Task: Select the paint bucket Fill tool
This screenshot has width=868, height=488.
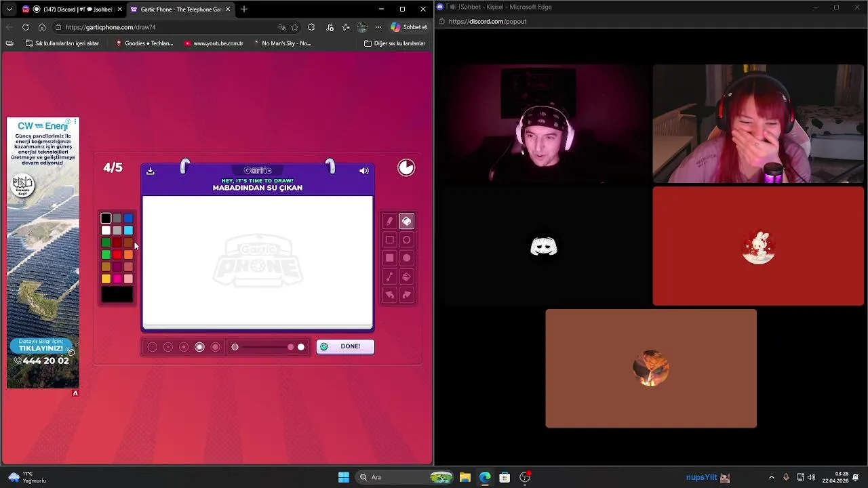Action: click(406, 277)
